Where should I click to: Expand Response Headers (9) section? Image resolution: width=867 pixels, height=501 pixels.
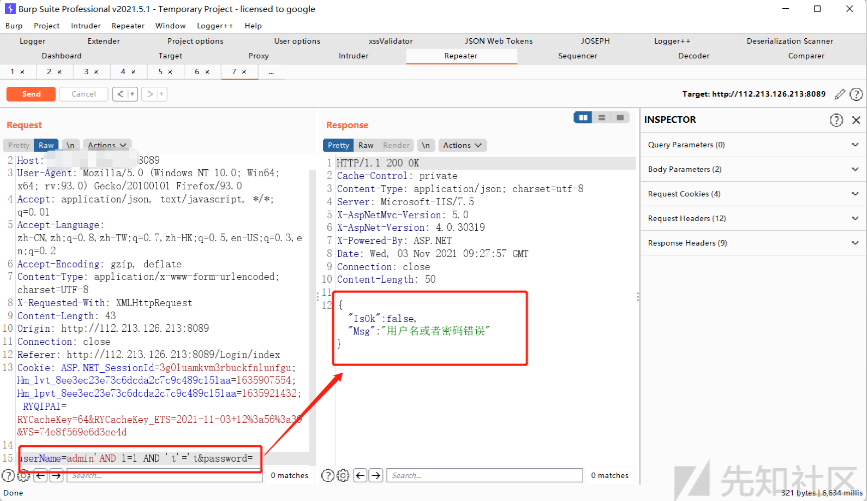point(753,243)
